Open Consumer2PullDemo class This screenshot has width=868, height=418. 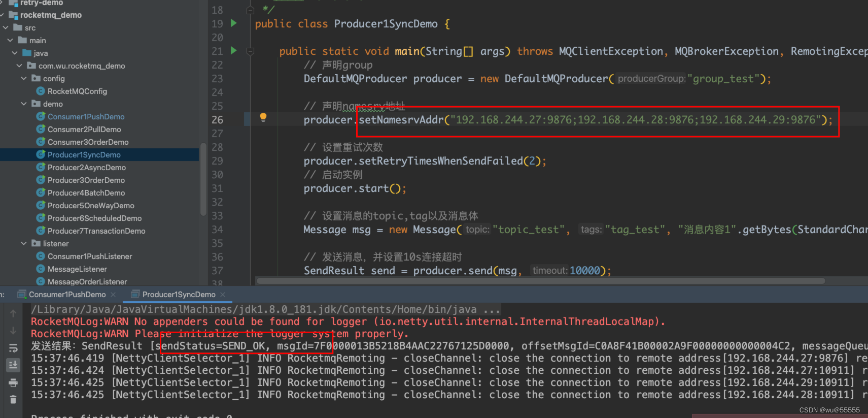[84, 130]
